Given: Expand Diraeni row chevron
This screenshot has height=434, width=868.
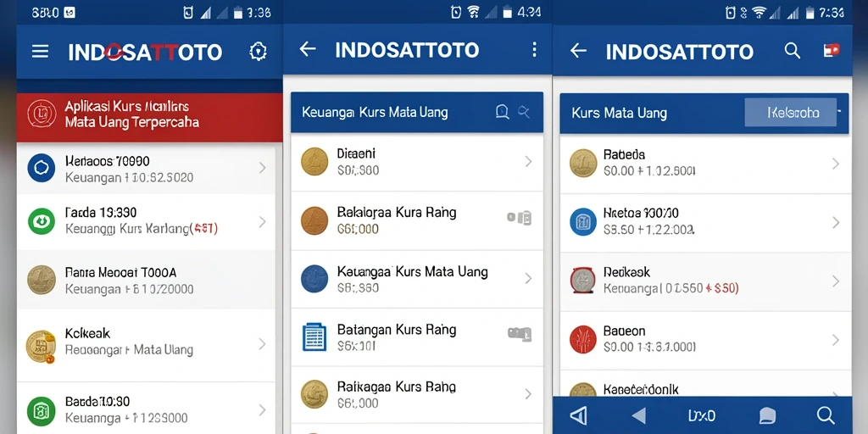Looking at the screenshot, I should [x=528, y=162].
